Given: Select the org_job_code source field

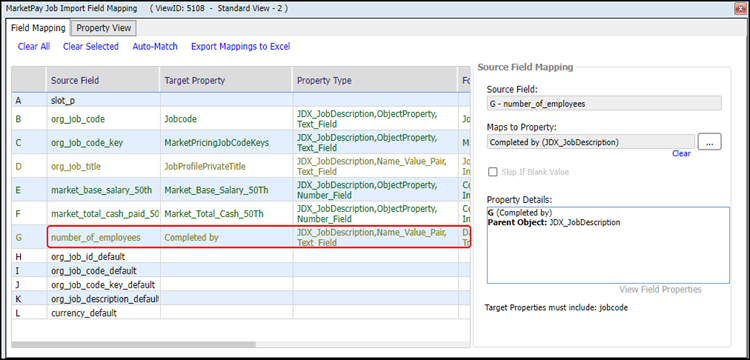Looking at the screenshot, I should [103, 119].
